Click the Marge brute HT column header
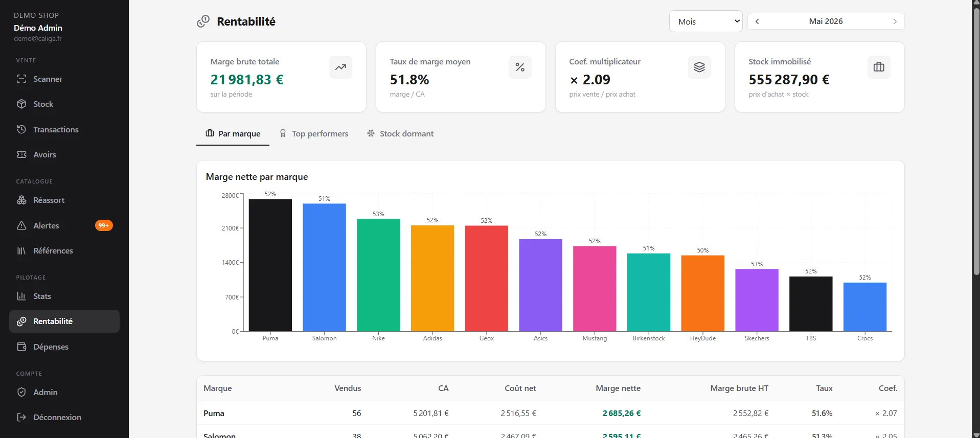This screenshot has width=980, height=438. (739, 388)
